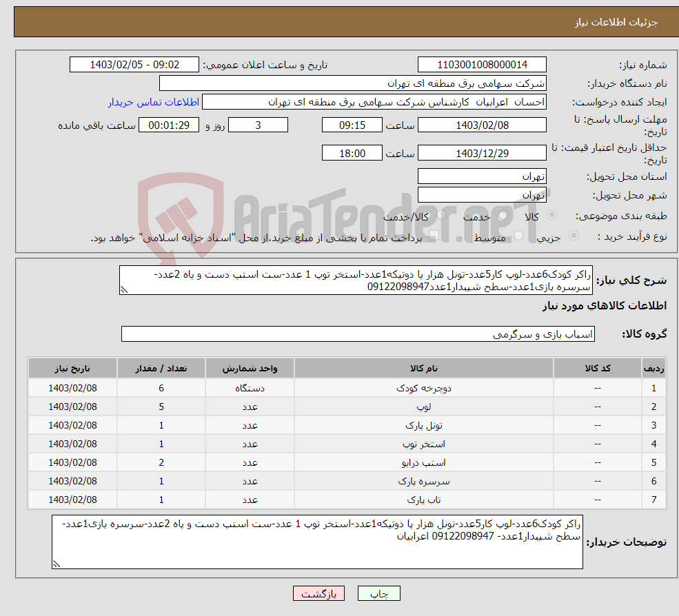
Task: Open اطلاعات تماس خریدار link
Action: click(x=153, y=102)
